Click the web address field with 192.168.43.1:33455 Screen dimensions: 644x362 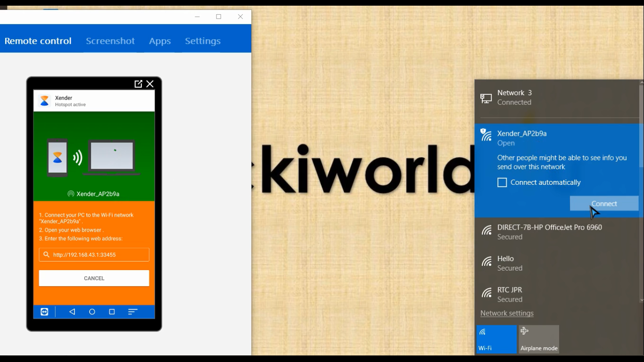click(94, 255)
